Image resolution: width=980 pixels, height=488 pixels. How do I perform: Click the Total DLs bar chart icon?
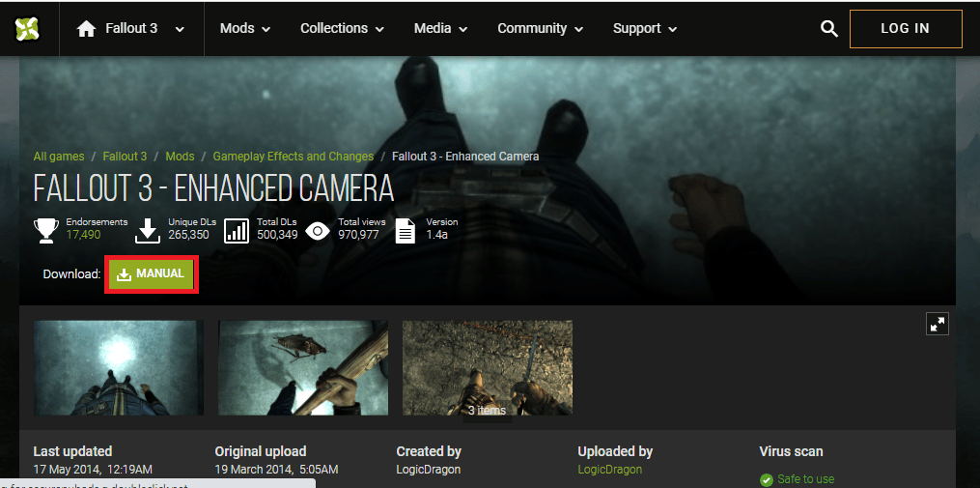pyautogui.click(x=237, y=231)
